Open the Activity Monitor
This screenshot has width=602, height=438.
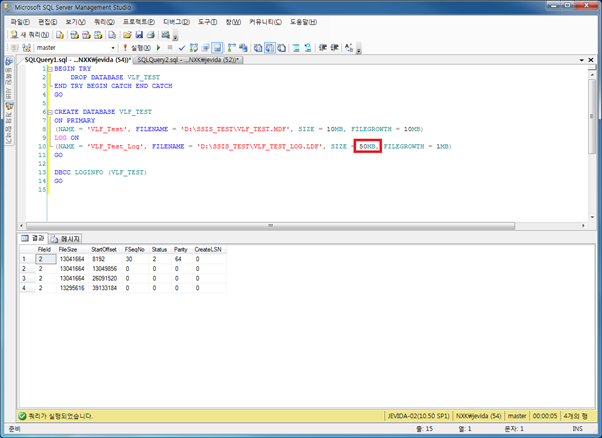[x=165, y=35]
